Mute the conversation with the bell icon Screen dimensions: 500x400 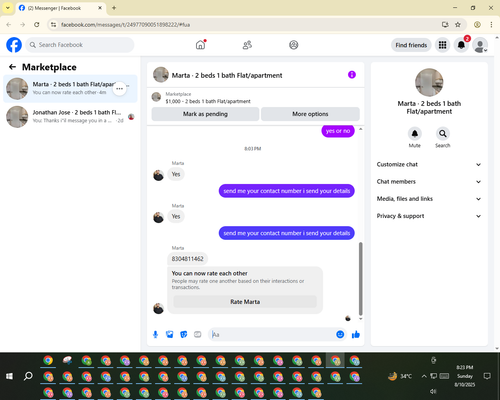pos(415,134)
